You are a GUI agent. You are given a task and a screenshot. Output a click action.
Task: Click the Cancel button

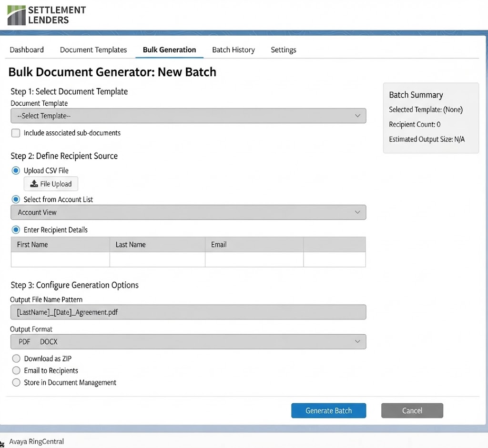point(412,411)
